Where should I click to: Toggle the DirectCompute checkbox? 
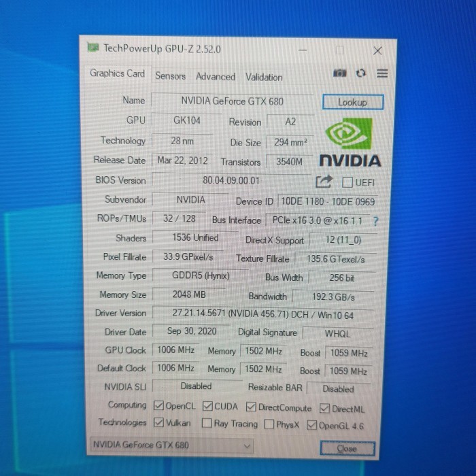(x=251, y=407)
